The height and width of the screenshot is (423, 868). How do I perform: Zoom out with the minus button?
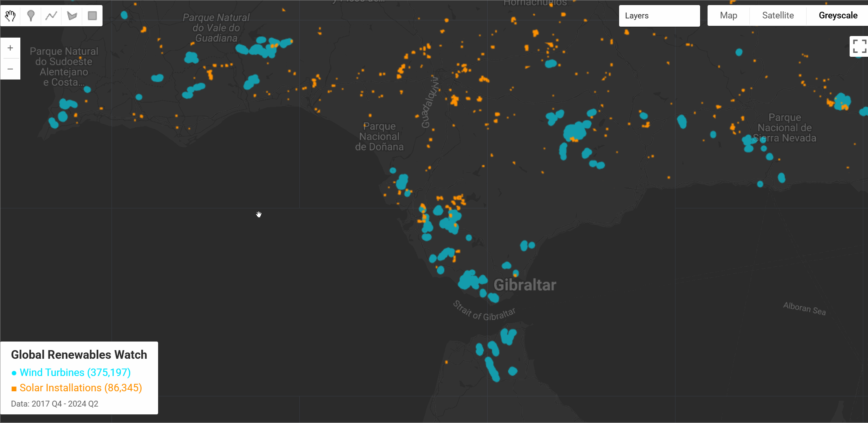11,69
